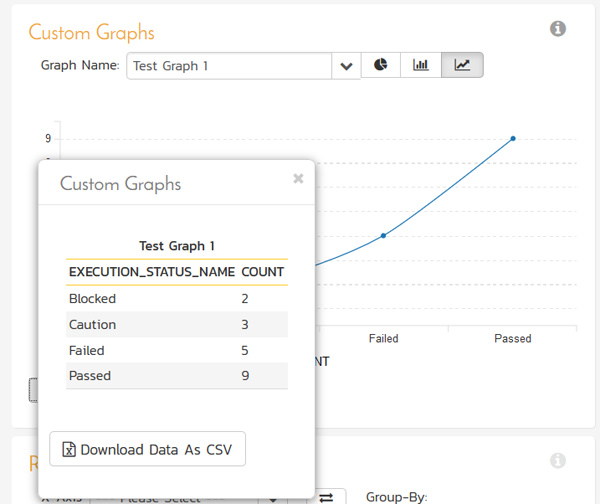Select the Caution row in table
The height and width of the screenshot is (504, 600).
[176, 325]
